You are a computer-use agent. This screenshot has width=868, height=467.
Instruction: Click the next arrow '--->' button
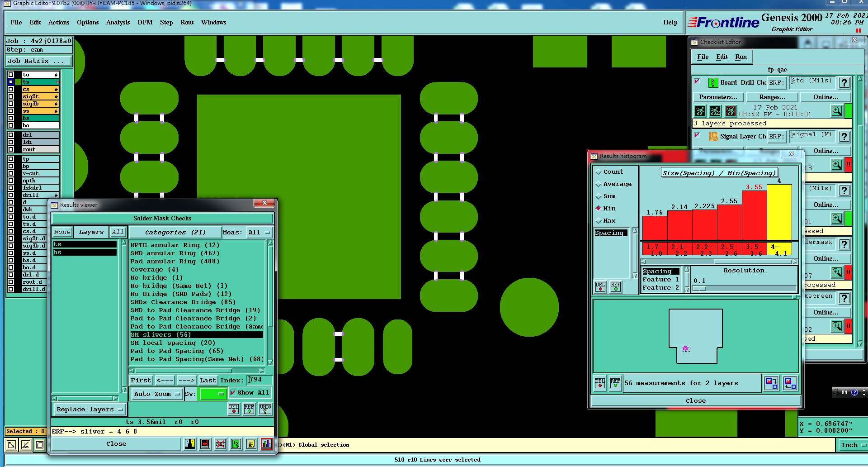[186, 381]
